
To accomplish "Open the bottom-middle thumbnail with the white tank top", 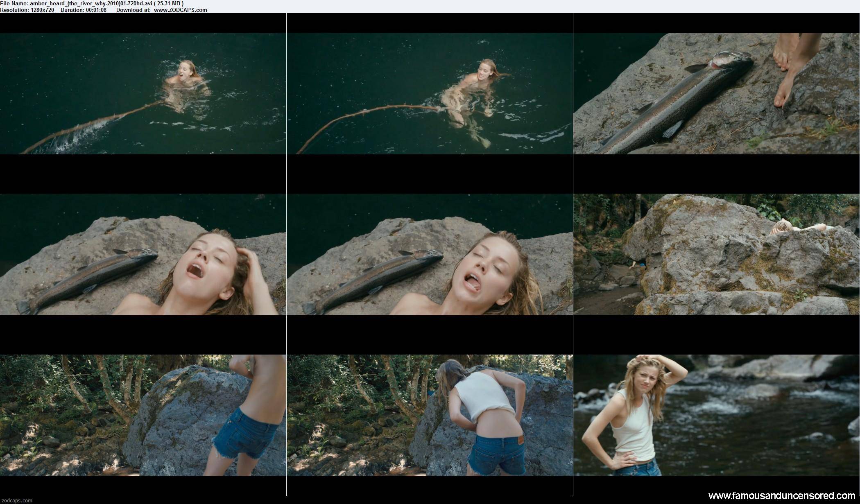I will click(430, 415).
